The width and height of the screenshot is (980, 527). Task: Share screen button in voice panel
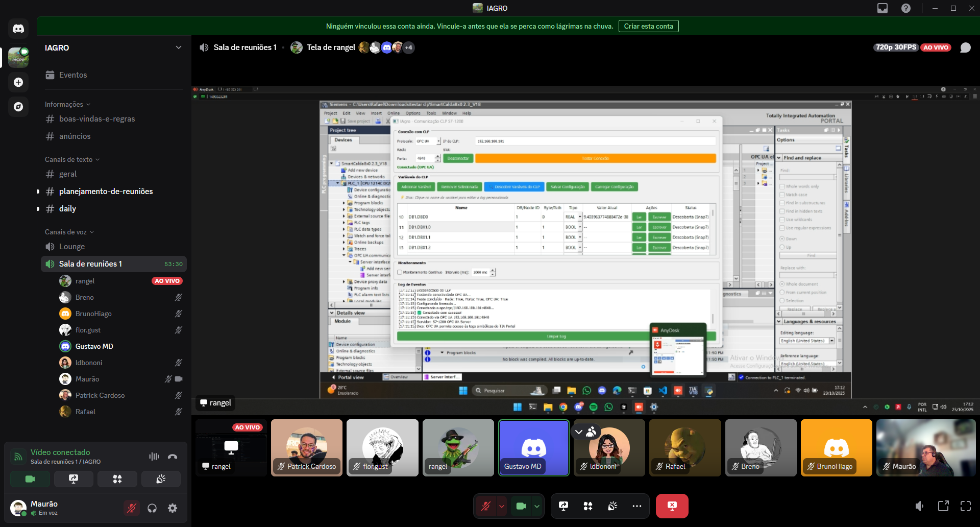click(x=73, y=479)
